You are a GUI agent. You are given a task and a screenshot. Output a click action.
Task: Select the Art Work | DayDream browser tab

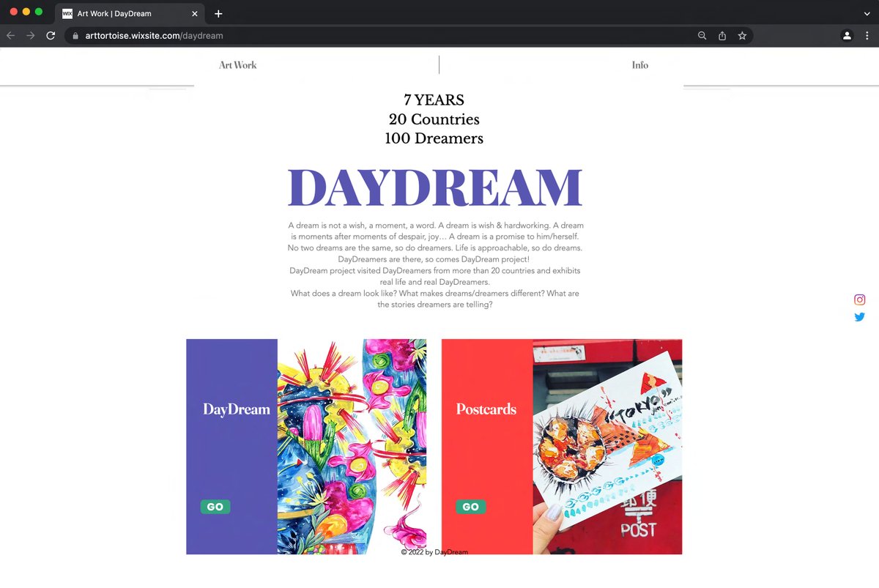point(130,14)
